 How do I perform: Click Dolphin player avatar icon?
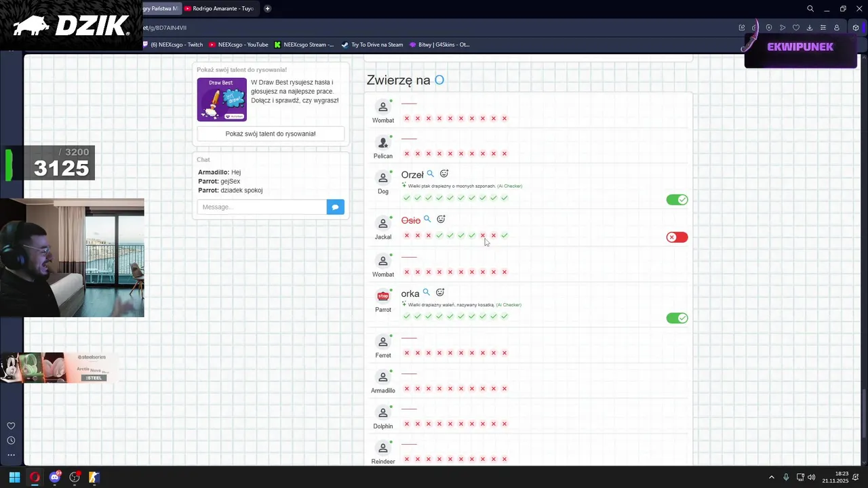[x=383, y=413]
